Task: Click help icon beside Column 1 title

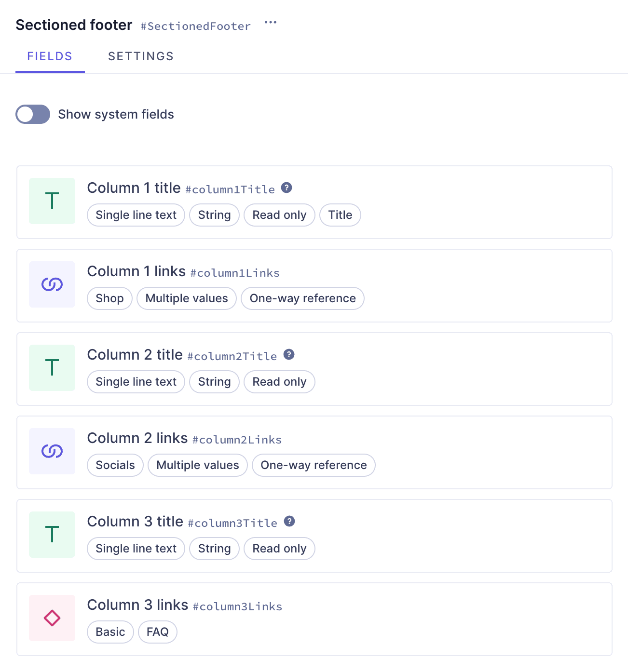Action: tap(287, 188)
